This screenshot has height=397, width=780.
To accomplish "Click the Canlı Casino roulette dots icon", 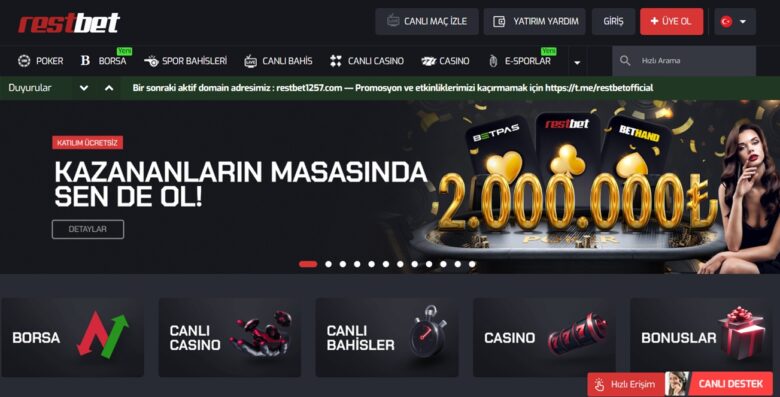I will pos(336,61).
